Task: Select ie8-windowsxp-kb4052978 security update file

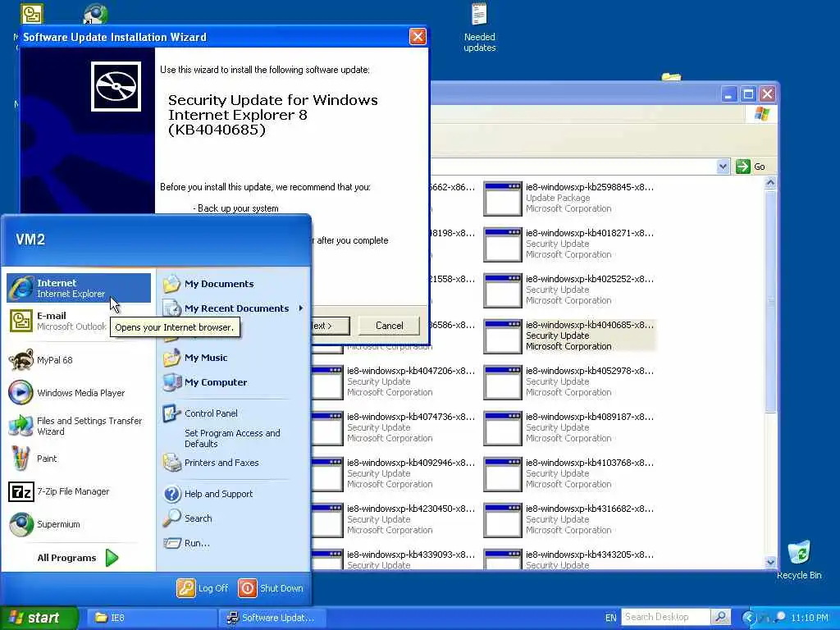Action: coord(569,381)
